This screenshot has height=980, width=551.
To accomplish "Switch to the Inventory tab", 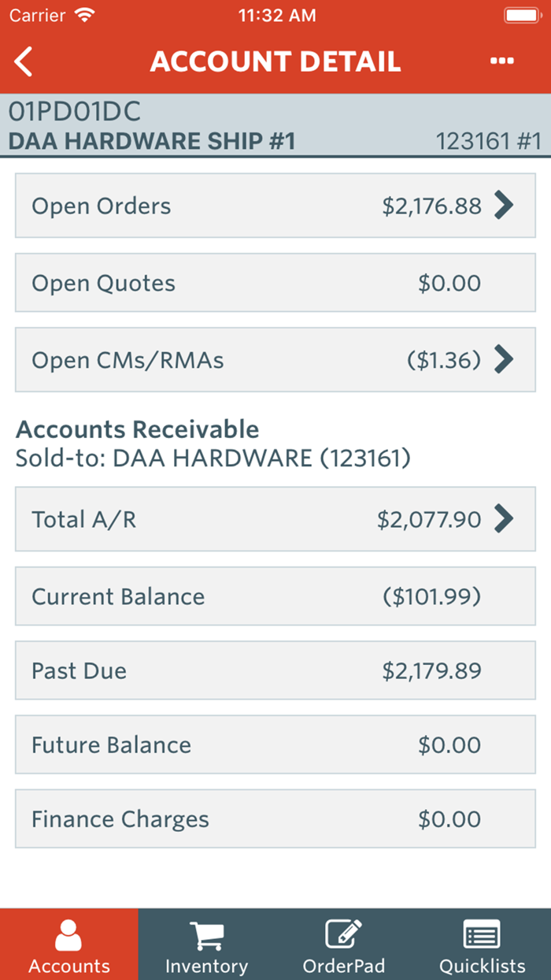I will 206,945.
